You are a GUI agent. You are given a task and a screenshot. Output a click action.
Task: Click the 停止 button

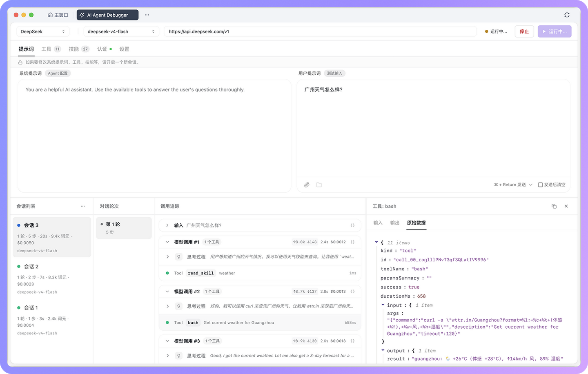[x=524, y=31]
